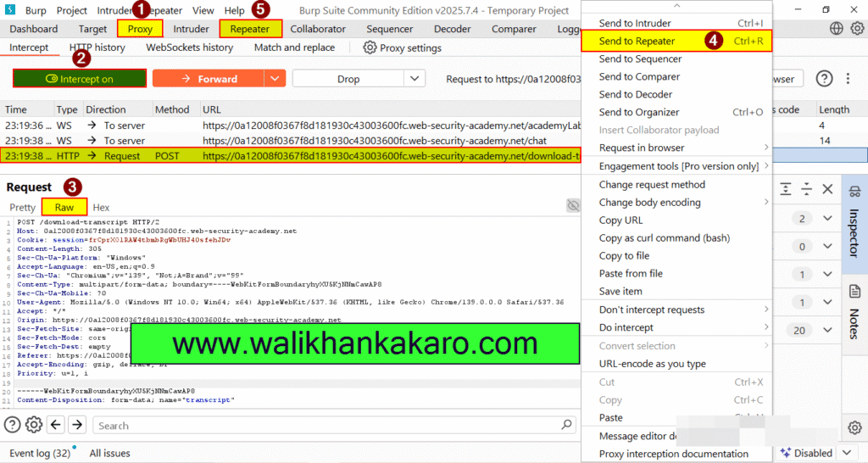The image size is (868, 463).
Task: Open the Dashboard tab
Action: 34,29
